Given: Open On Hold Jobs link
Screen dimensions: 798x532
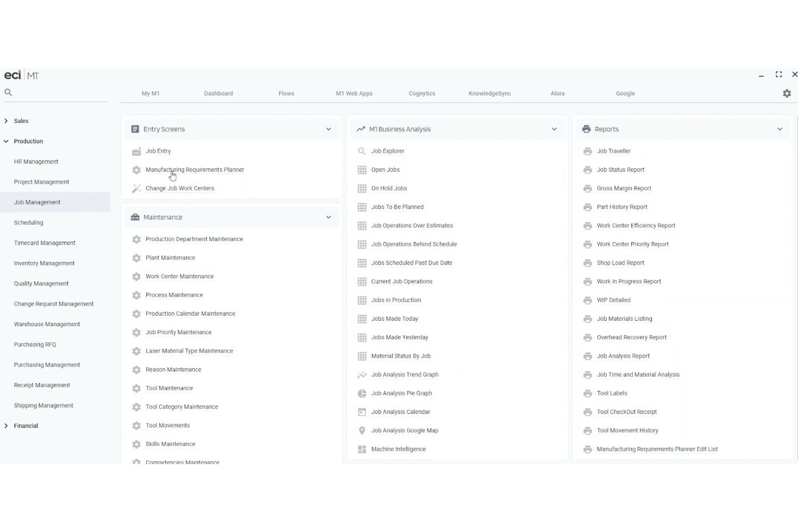Looking at the screenshot, I should pos(389,189).
